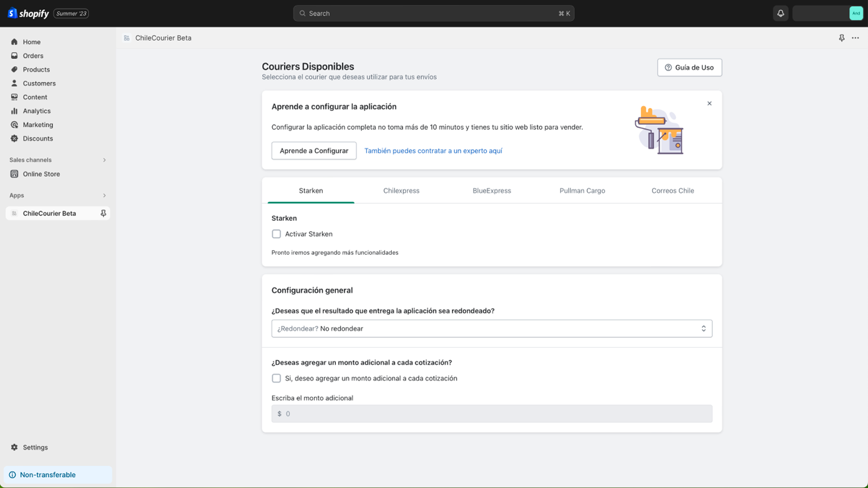Click the Analytics bar chart icon
The height and width of the screenshot is (488, 868).
click(x=14, y=111)
